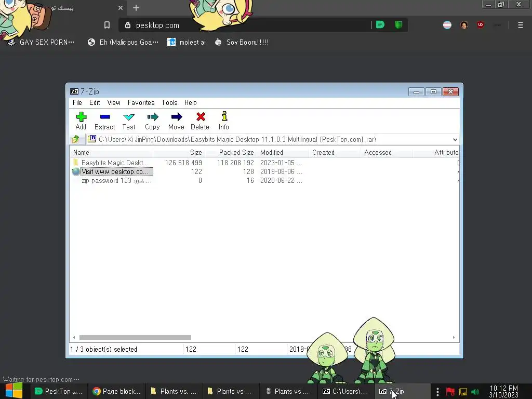Click status text 1 / 3 object(s) selected
This screenshot has height=399, width=532.
coord(103,349)
